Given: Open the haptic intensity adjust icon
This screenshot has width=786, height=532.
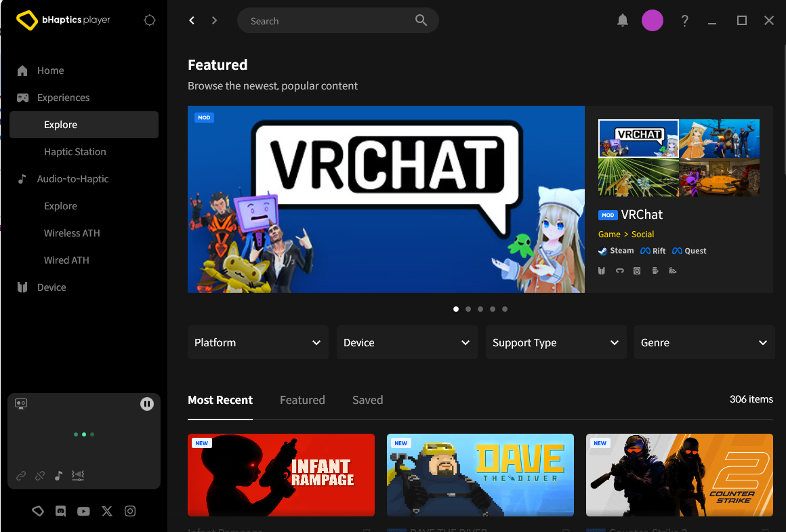Looking at the screenshot, I should 78,475.
